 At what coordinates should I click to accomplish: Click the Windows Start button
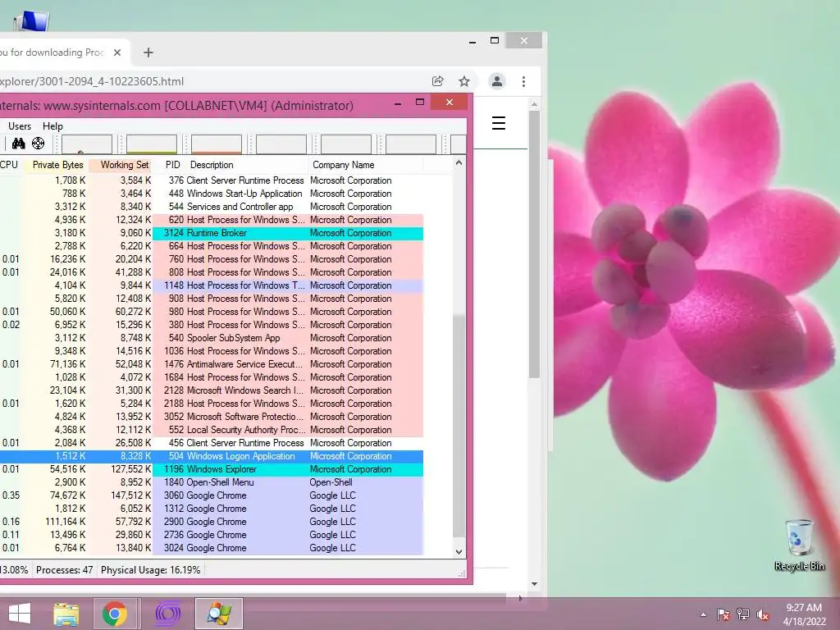coord(20,614)
